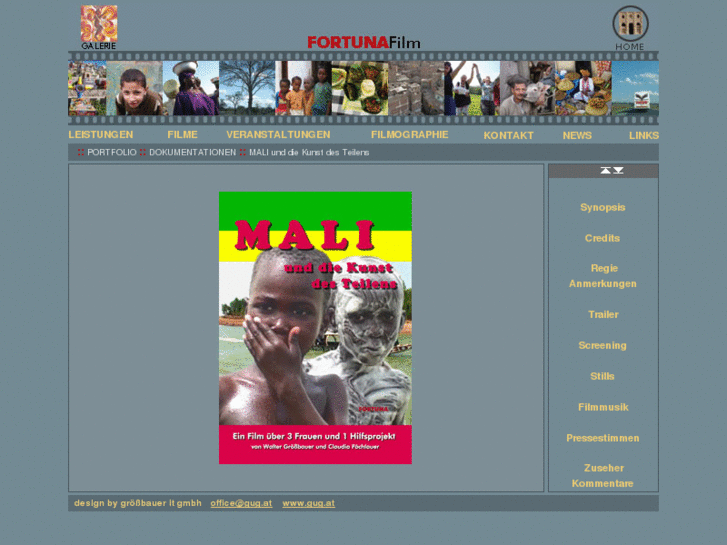Click the FORTUNAFilm logo
Viewport: 727px width, 545px height.
(364, 43)
